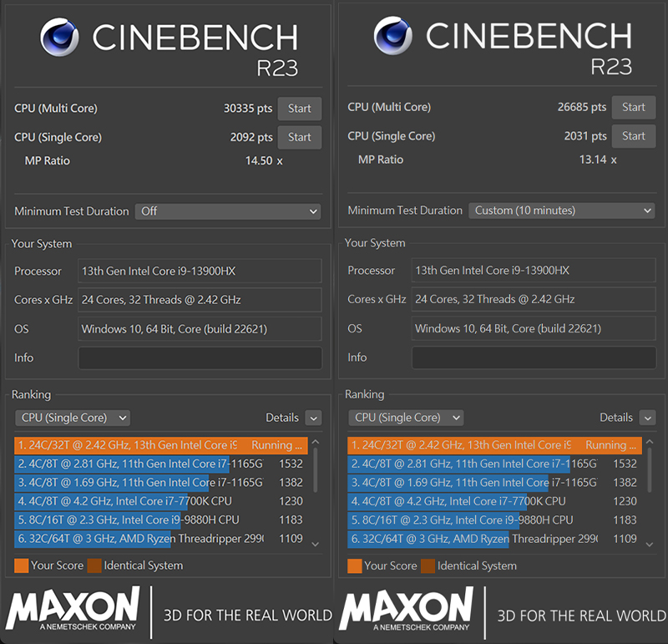Click the MAXON logo in the right window
Screen dimensions: 668x644
point(407,609)
